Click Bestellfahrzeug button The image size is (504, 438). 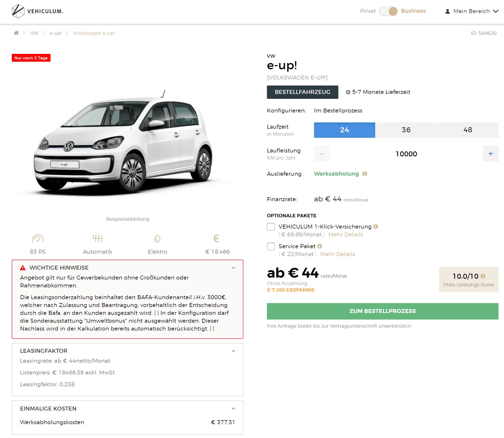[x=303, y=92]
